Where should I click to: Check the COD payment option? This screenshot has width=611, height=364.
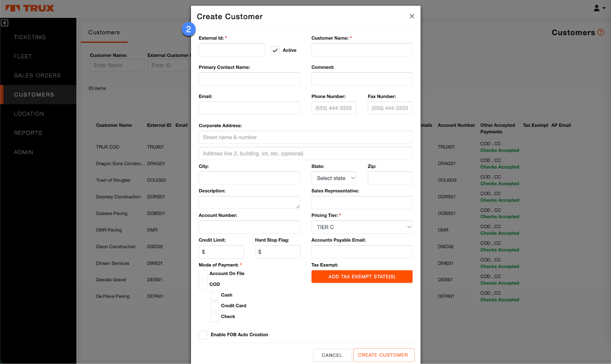coord(203,285)
